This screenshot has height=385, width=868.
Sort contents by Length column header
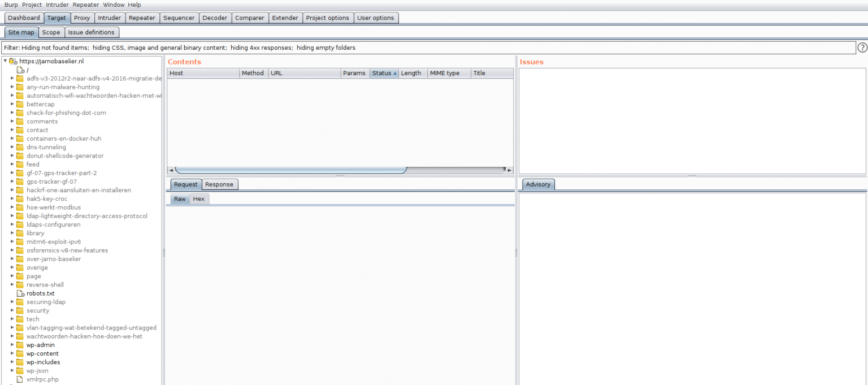tap(413, 73)
